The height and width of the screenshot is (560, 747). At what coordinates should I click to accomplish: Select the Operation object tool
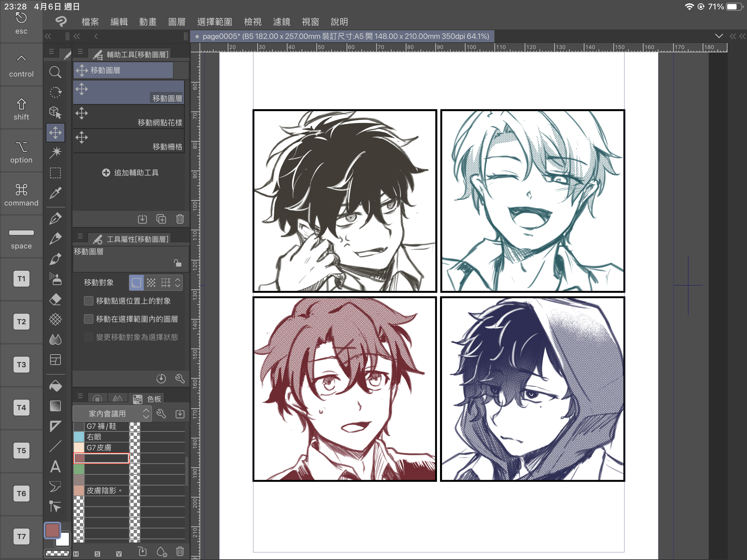(55, 112)
